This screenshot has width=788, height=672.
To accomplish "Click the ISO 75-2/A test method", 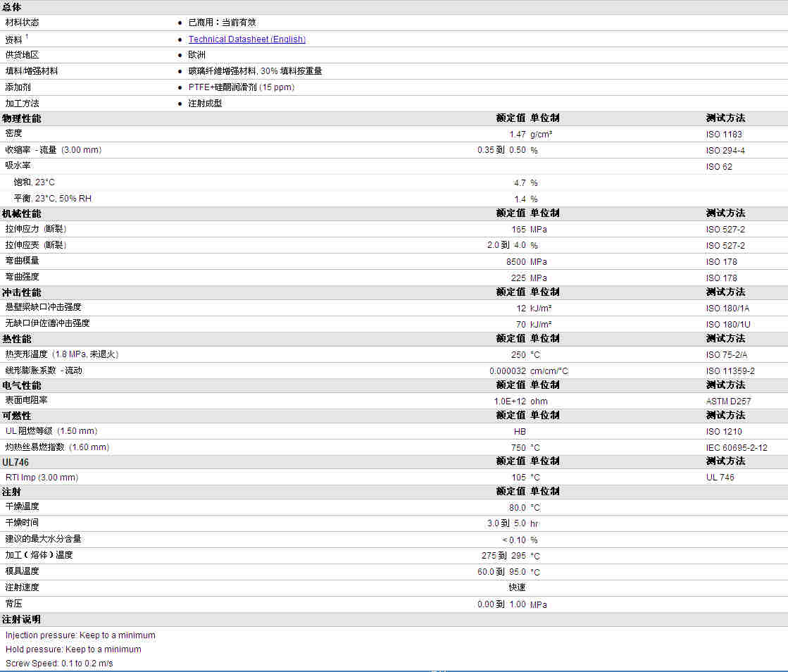I will (x=726, y=354).
